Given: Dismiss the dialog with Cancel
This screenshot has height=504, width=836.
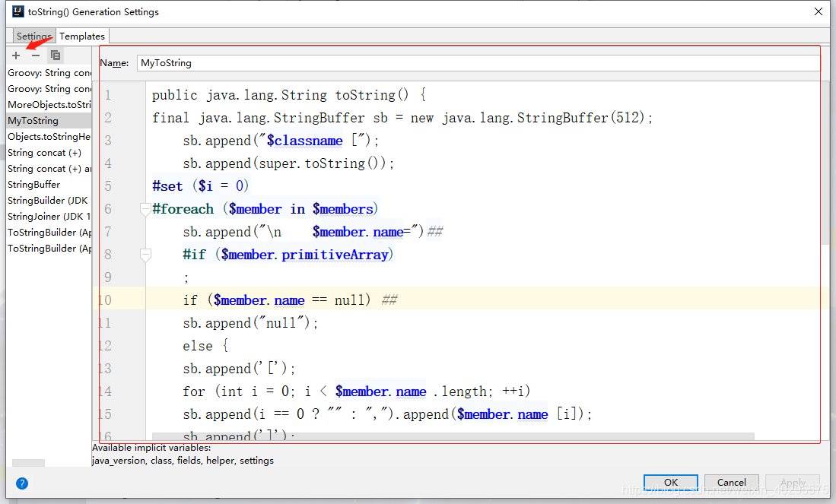Looking at the screenshot, I should click(x=731, y=482).
